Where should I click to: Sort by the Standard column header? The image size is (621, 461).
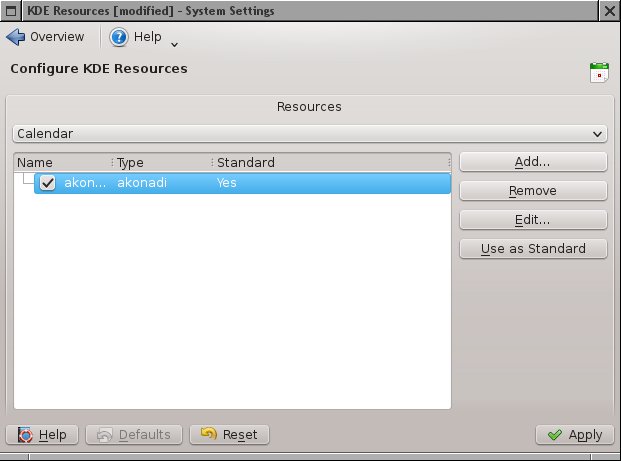click(332, 162)
